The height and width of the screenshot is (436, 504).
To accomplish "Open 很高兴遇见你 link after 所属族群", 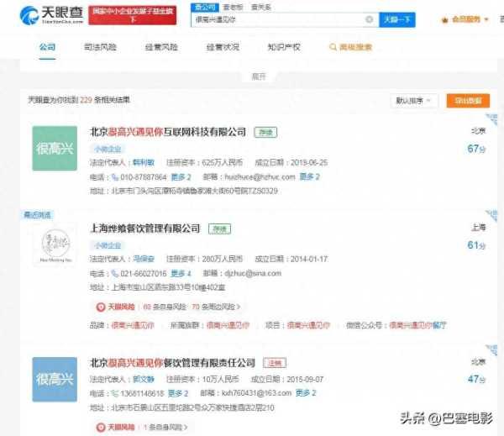I will coord(228,325).
